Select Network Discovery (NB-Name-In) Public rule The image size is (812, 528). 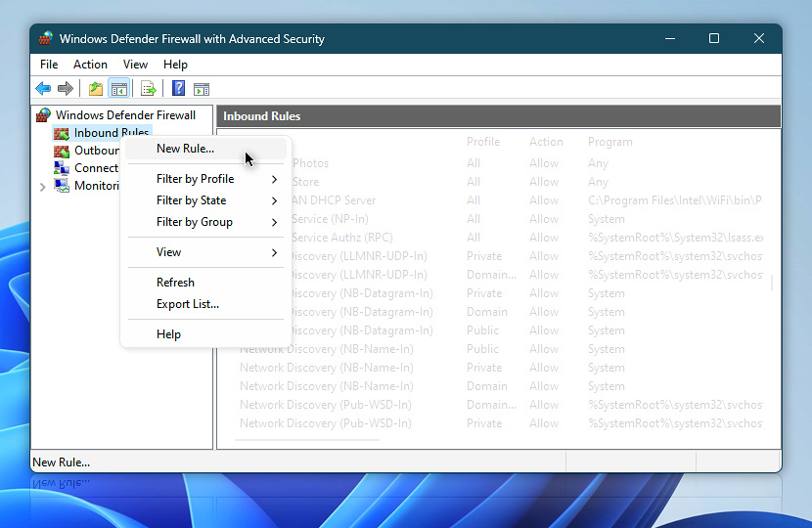click(501, 349)
